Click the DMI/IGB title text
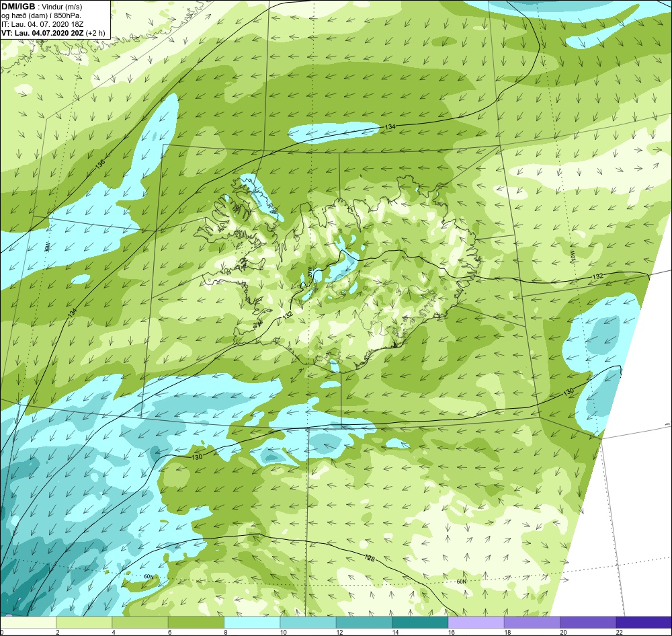Screen dimensions: 672x636 coord(18,7)
